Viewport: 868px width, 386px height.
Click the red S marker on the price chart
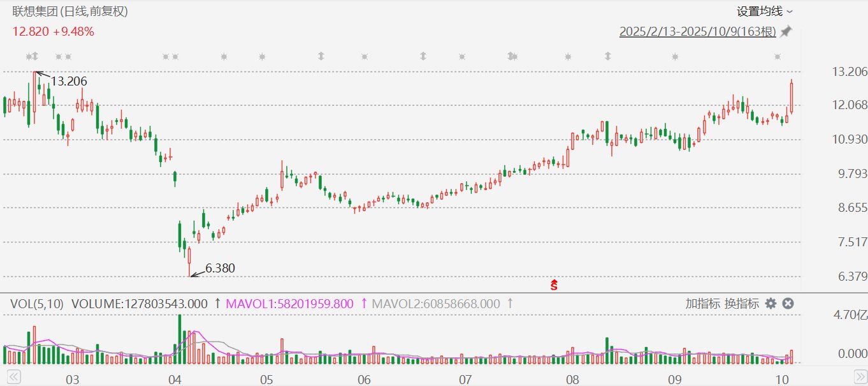(554, 285)
